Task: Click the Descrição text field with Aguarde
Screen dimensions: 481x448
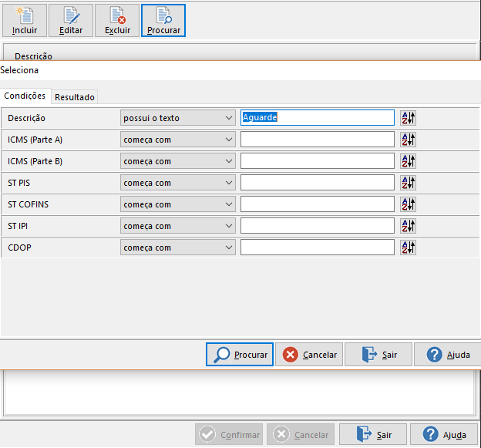Action: pos(318,117)
